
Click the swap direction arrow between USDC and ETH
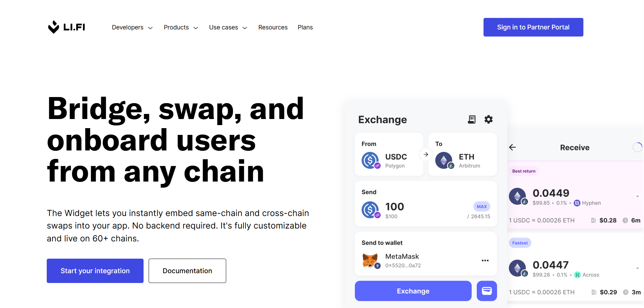click(426, 155)
